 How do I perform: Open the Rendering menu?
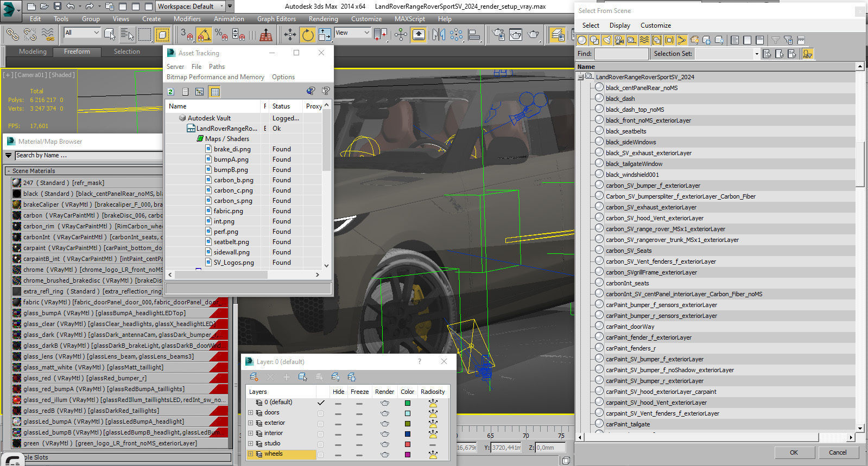tap(323, 18)
